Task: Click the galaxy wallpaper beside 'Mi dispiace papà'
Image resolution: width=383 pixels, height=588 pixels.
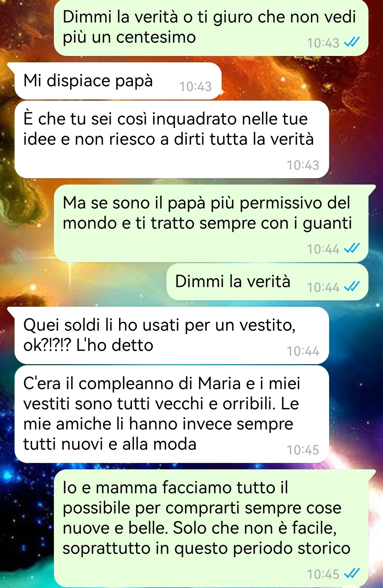Action: (301, 81)
